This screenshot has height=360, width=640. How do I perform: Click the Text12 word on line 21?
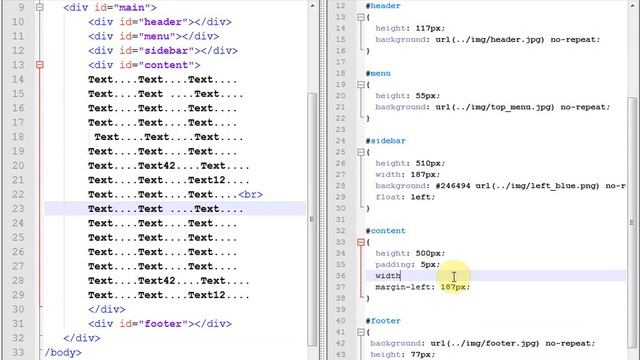click(x=207, y=180)
